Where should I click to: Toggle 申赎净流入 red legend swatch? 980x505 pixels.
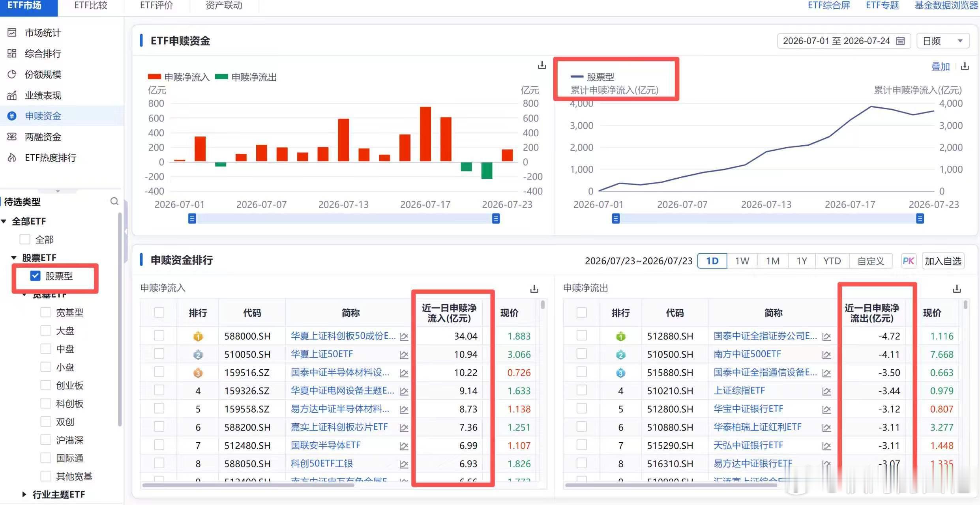pyautogui.click(x=154, y=77)
